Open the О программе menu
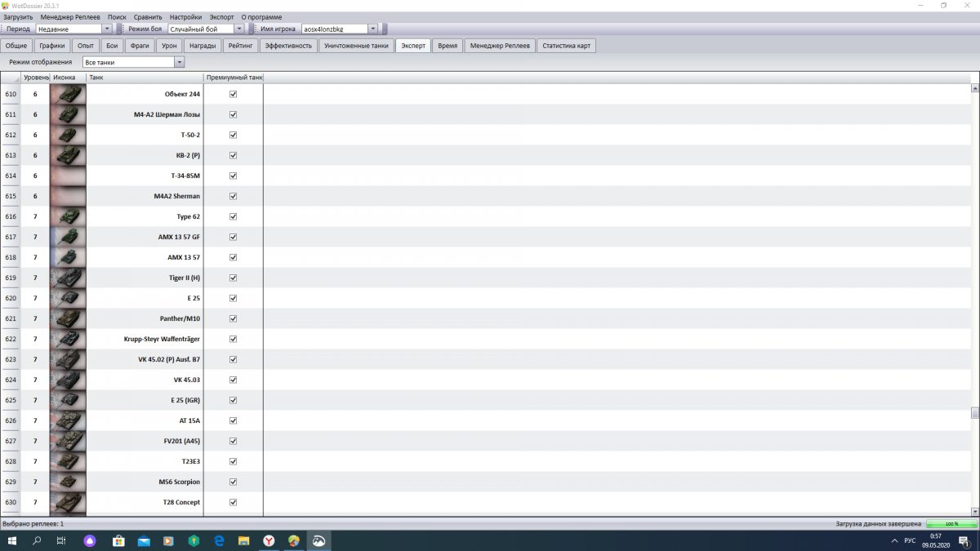This screenshot has height=551, width=980. click(261, 17)
